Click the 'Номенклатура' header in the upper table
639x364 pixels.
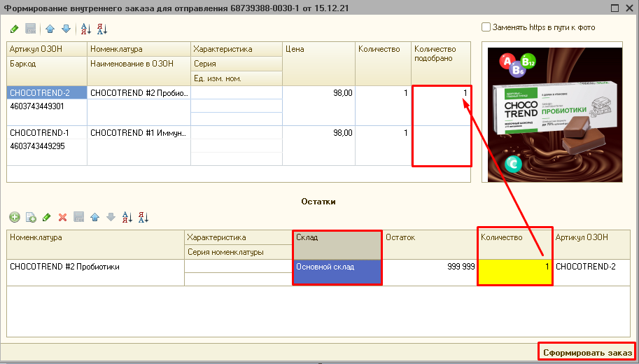[x=139, y=49]
